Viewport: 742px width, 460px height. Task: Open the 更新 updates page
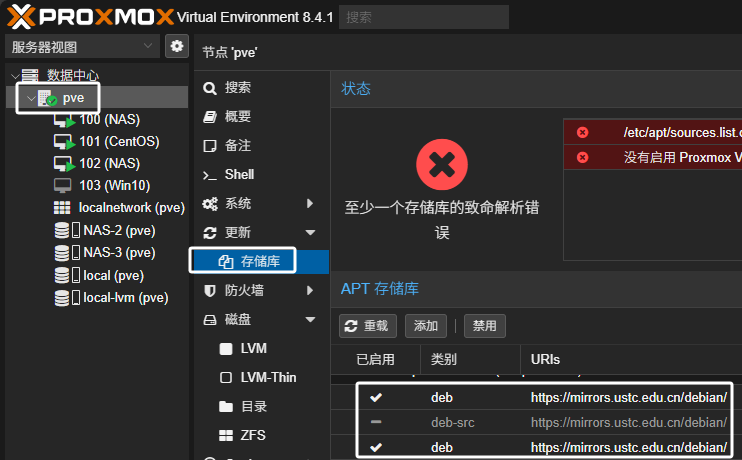tap(238, 232)
